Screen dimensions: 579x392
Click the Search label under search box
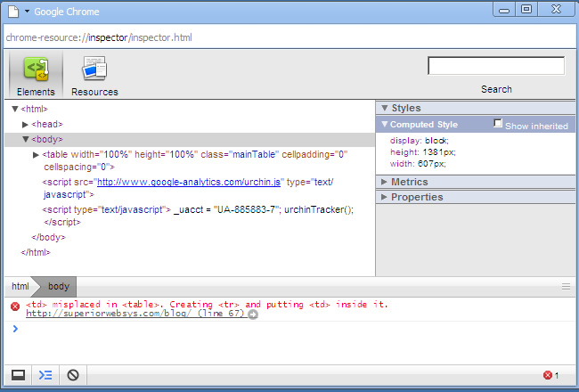[496, 89]
